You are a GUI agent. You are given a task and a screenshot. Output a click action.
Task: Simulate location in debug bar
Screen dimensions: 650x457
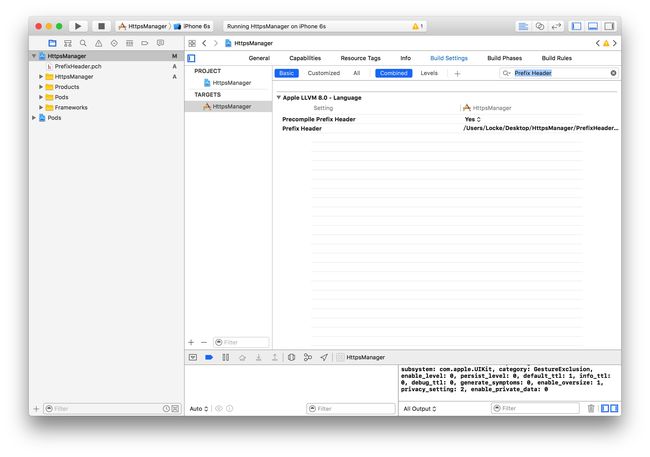coord(324,357)
